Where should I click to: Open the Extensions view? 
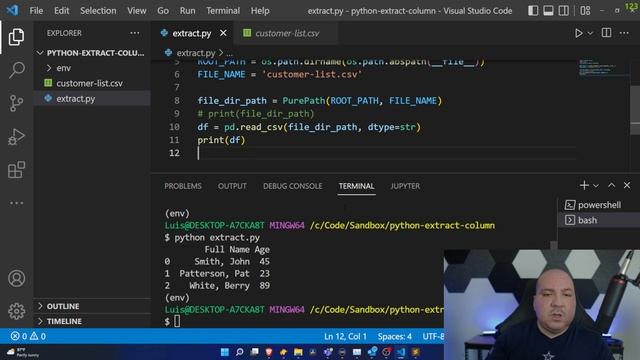pyautogui.click(x=16, y=169)
